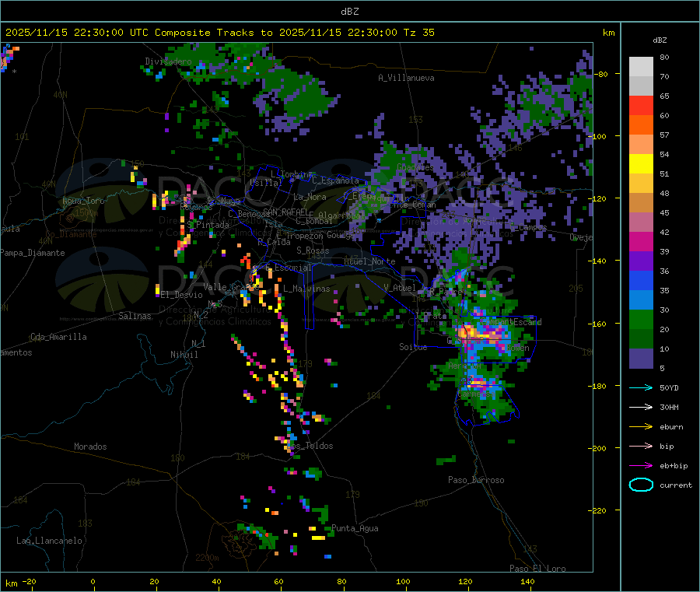The width and height of the screenshot is (700, 592).
Task: Click the Soitue label
Action: pos(413,347)
